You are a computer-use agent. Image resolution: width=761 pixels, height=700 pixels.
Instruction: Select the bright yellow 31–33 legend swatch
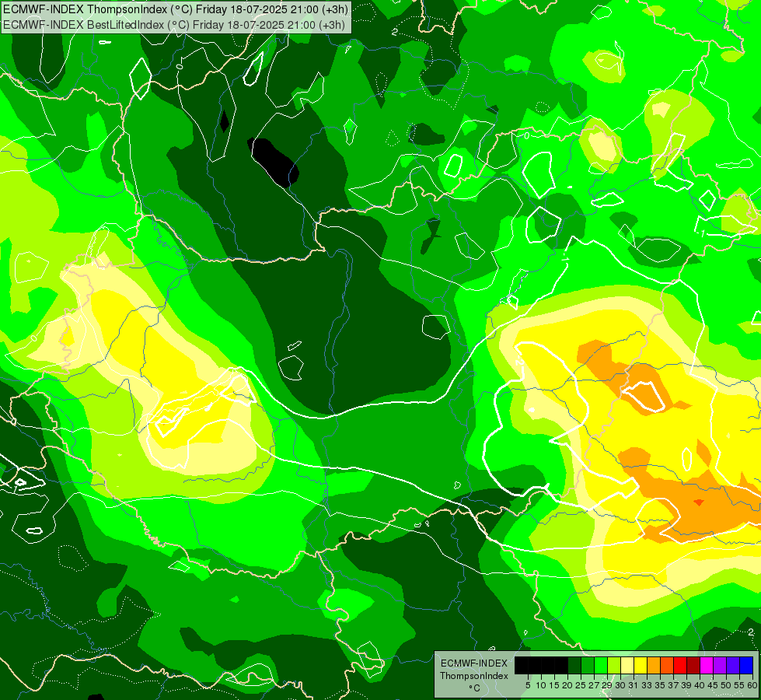click(x=641, y=665)
